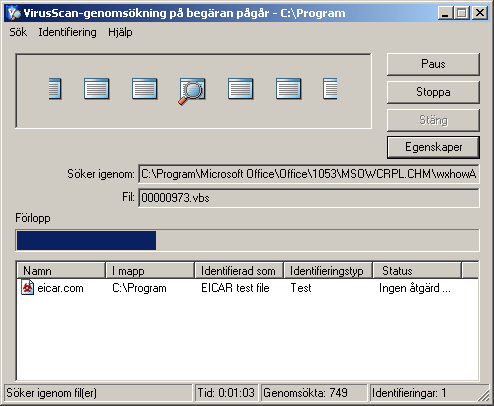Open the Identifiering menu
This screenshot has height=406, width=494.
coord(67,32)
